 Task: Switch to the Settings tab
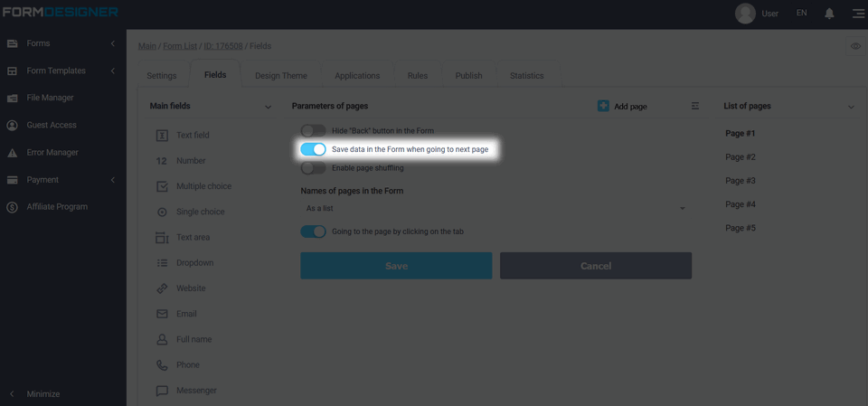(x=162, y=76)
